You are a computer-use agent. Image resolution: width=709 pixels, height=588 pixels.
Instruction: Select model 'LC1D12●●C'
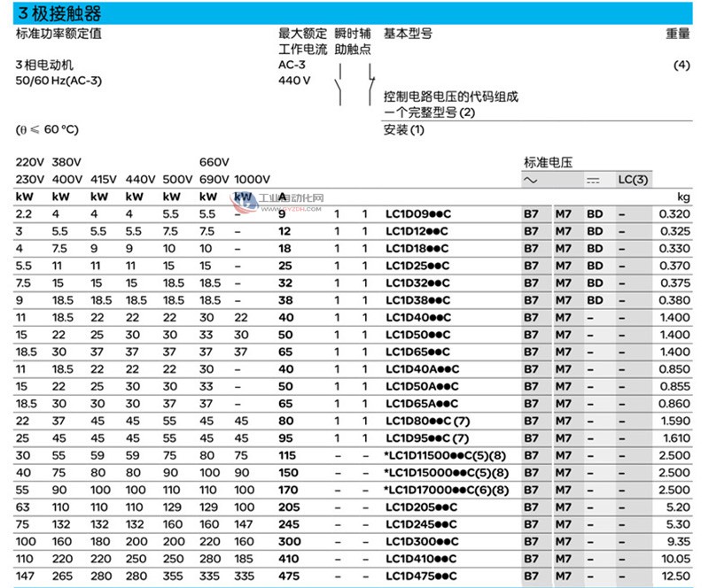point(417,231)
